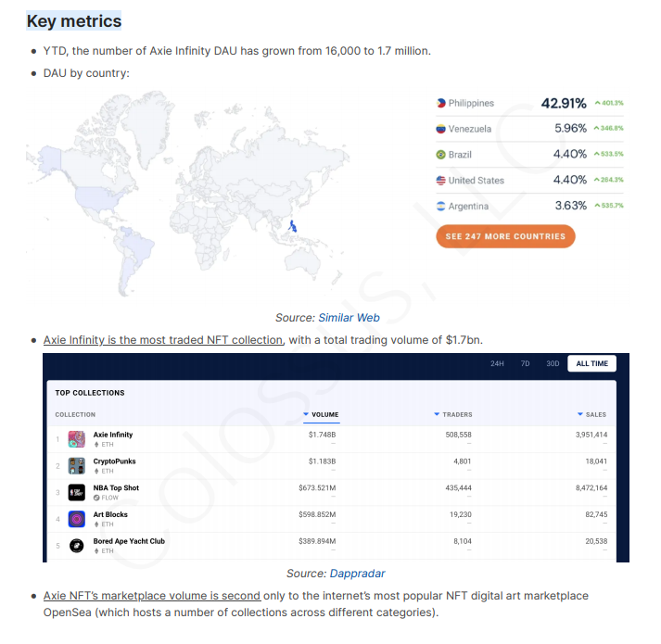Sort by the Sales column arrow

(x=580, y=414)
